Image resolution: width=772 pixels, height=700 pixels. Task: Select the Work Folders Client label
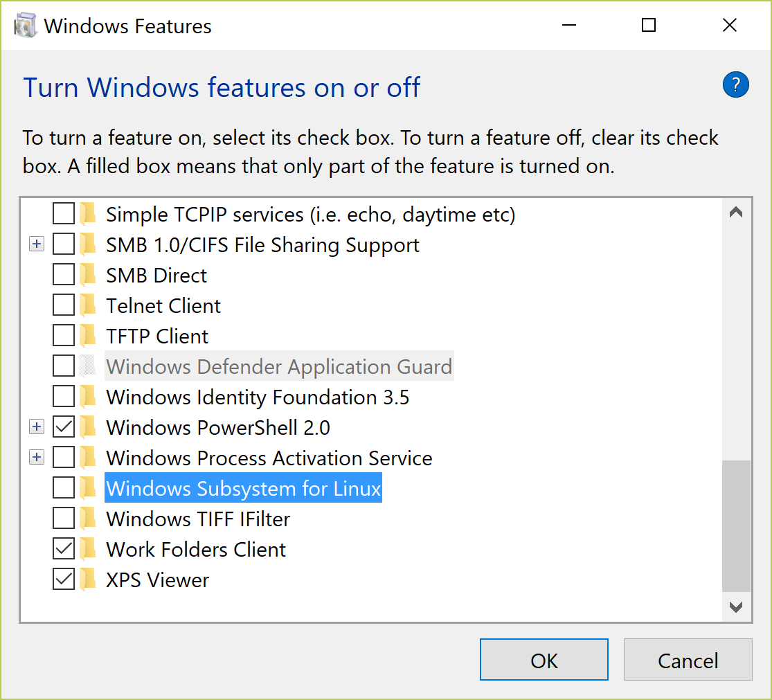click(196, 550)
